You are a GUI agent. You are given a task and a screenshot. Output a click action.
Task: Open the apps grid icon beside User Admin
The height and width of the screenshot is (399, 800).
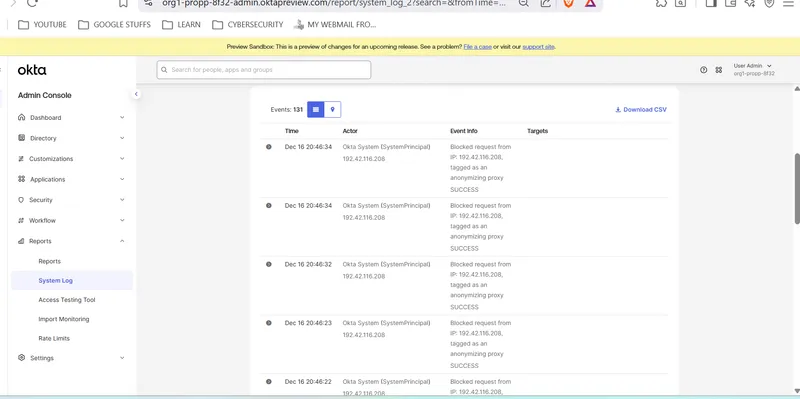719,70
